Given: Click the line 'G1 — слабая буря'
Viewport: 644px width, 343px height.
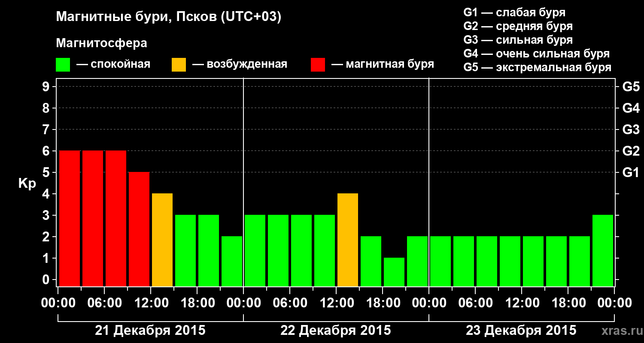Looking at the screenshot, I should 514,12.
